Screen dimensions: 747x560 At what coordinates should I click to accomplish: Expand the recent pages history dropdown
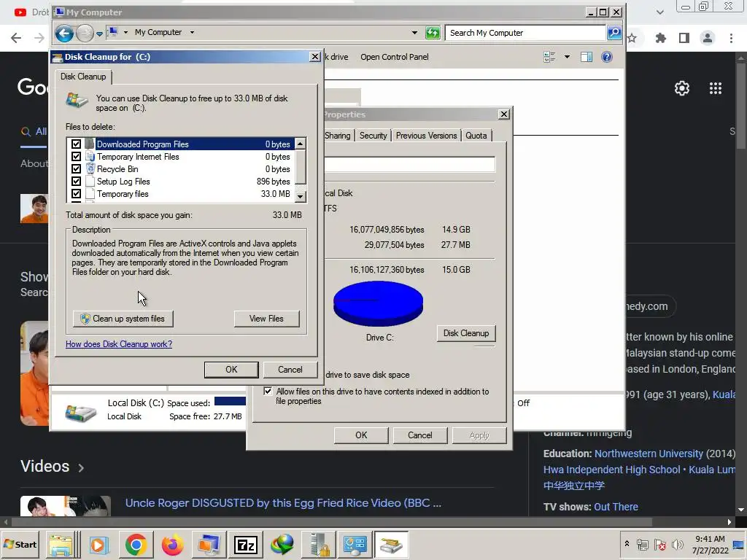pyautogui.click(x=99, y=34)
